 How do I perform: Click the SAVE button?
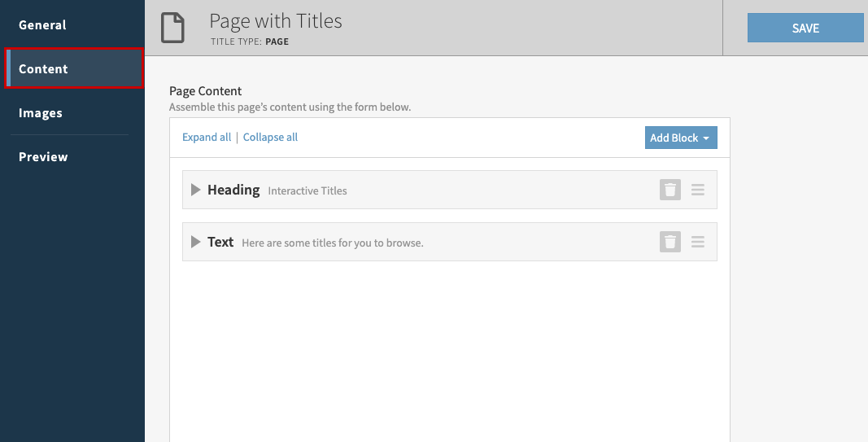pos(805,28)
